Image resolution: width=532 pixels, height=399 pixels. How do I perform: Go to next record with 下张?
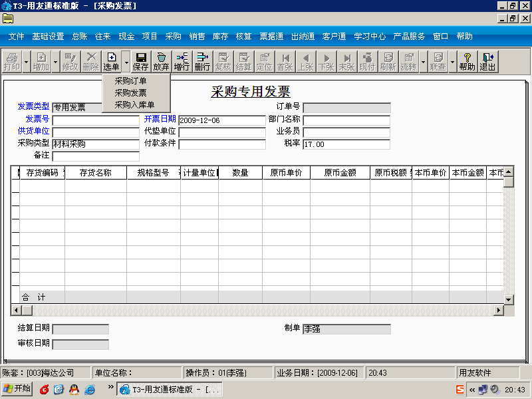click(x=327, y=61)
